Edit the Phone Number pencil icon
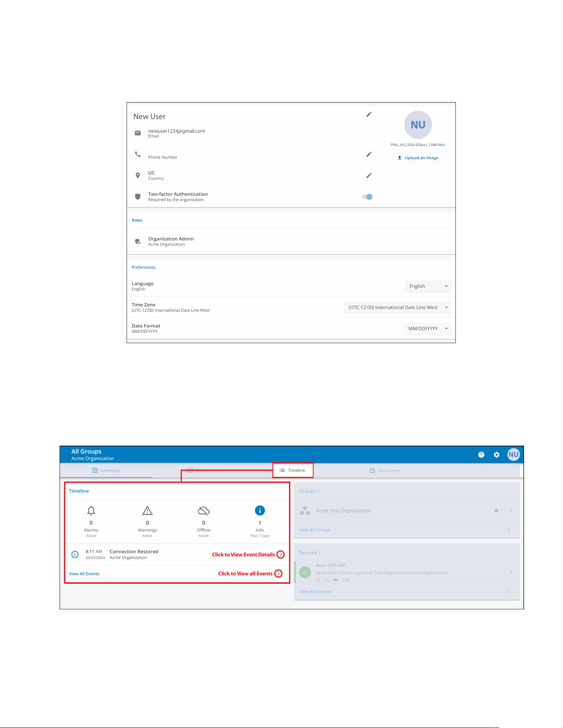Viewport: 563px width, 728px height. [x=369, y=154]
